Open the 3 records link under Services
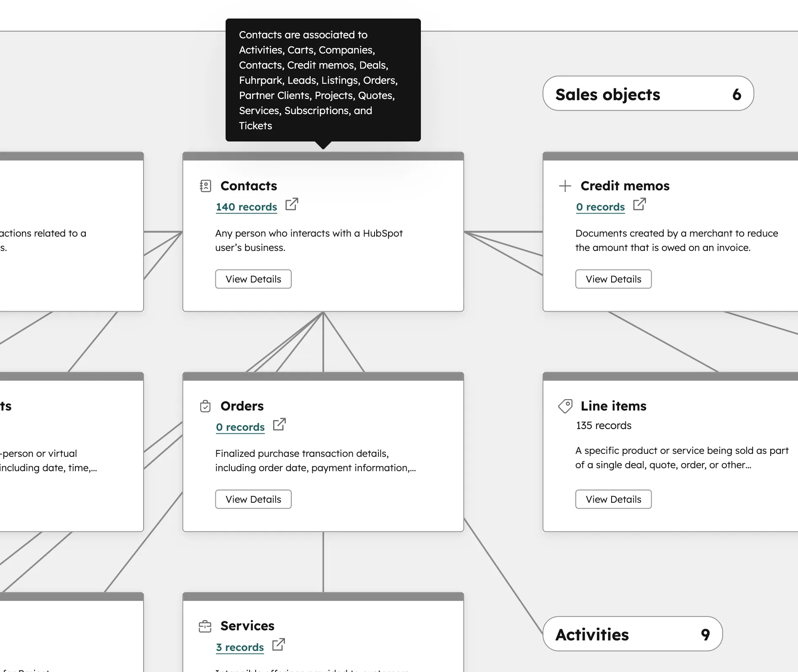Viewport: 798px width, 672px height. 239,647
